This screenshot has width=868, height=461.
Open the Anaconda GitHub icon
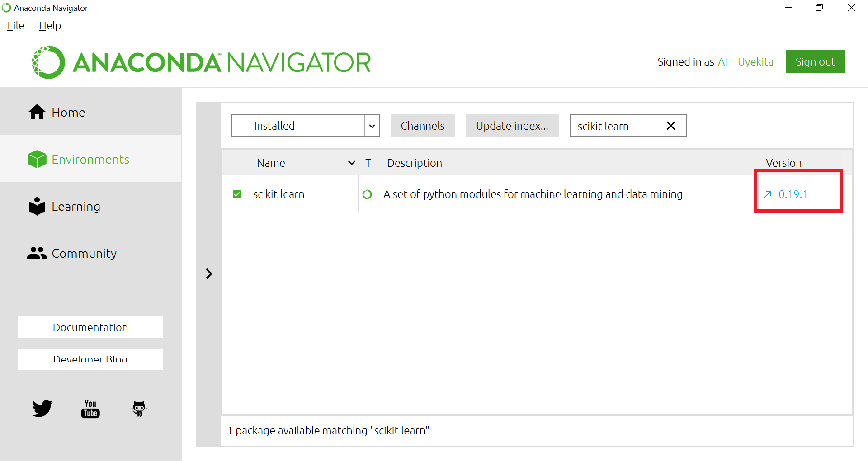point(139,409)
